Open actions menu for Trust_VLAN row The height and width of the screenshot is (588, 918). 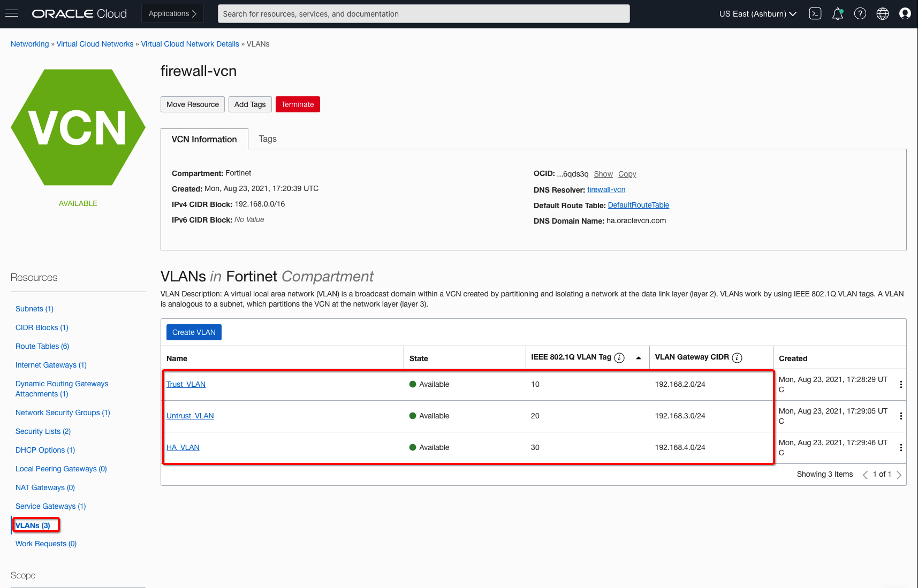[901, 384]
